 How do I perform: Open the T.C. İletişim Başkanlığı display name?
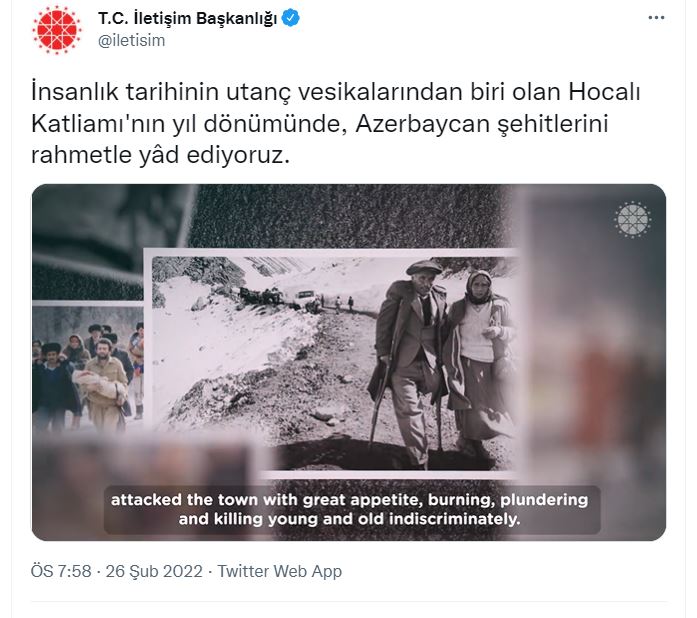(188, 18)
